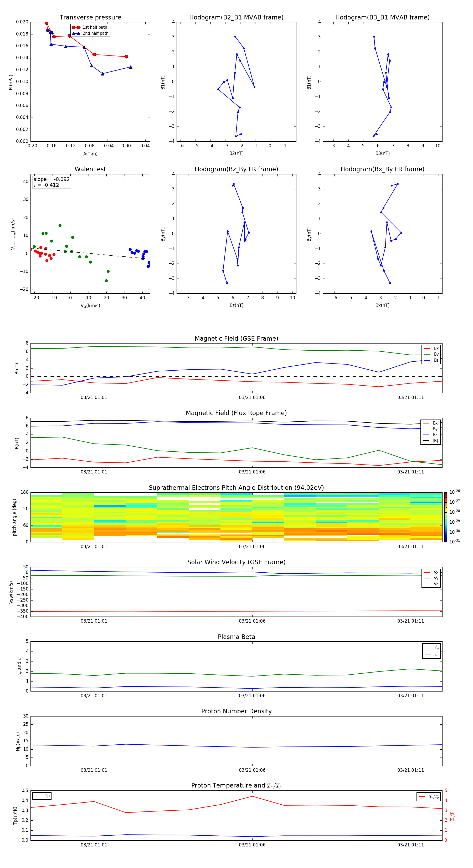This screenshot has width=473, height=868.
Task: Click the 'Magnetic Field (Flux Rope Frame)' title
Action: click(236, 413)
